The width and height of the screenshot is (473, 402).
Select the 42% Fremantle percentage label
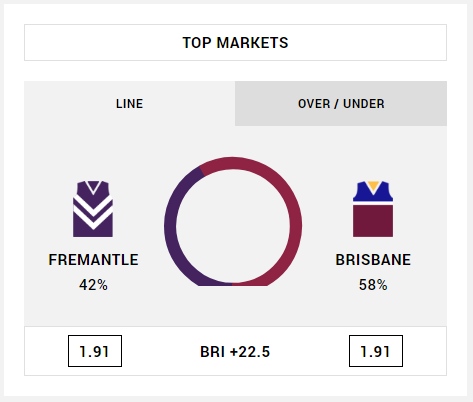coord(93,285)
